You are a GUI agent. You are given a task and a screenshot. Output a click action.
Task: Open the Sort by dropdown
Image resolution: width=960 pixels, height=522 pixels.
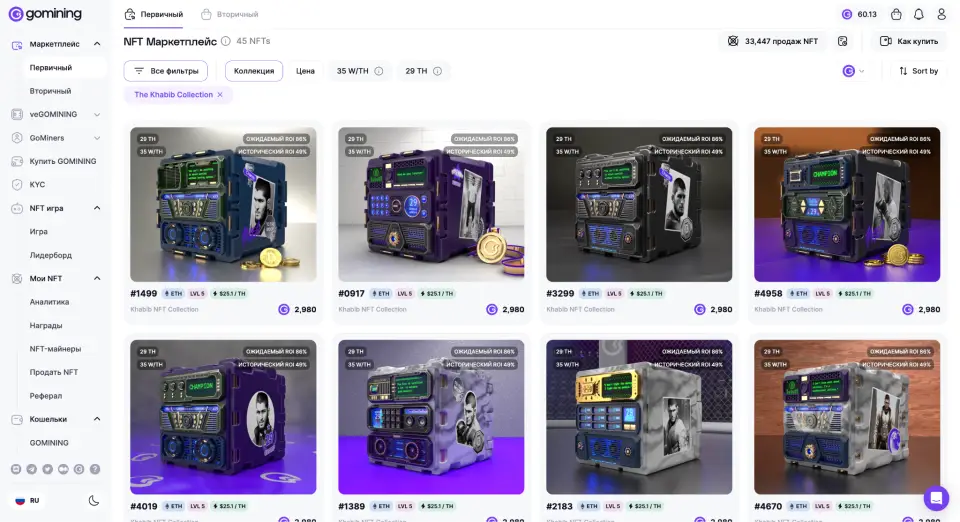click(919, 71)
